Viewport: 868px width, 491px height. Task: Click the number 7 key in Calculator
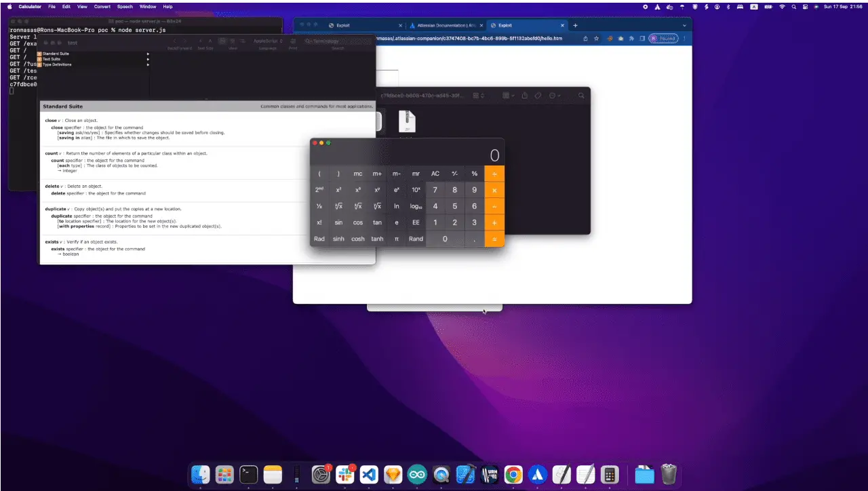[x=435, y=190]
